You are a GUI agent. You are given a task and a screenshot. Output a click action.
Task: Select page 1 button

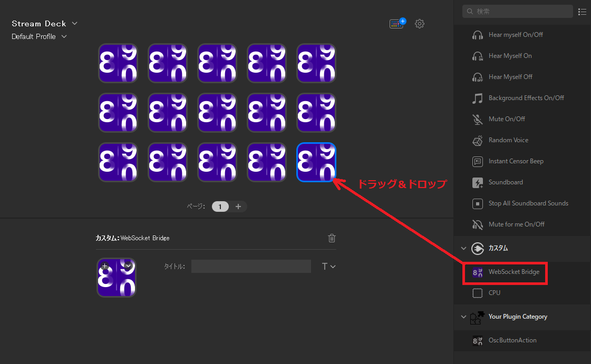[x=220, y=206]
